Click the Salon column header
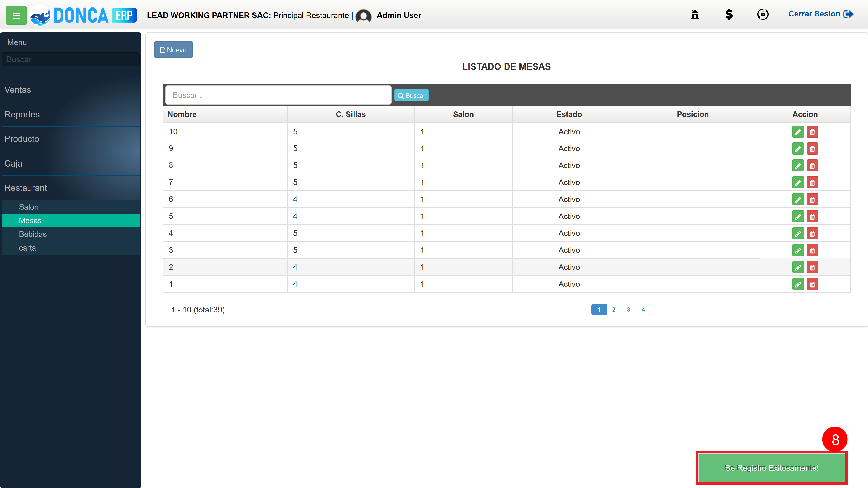 pos(463,114)
